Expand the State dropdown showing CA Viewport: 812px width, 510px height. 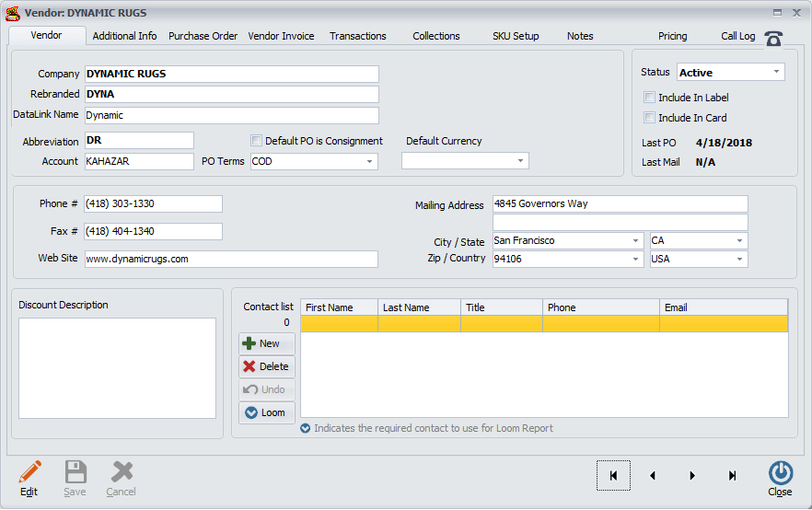739,241
